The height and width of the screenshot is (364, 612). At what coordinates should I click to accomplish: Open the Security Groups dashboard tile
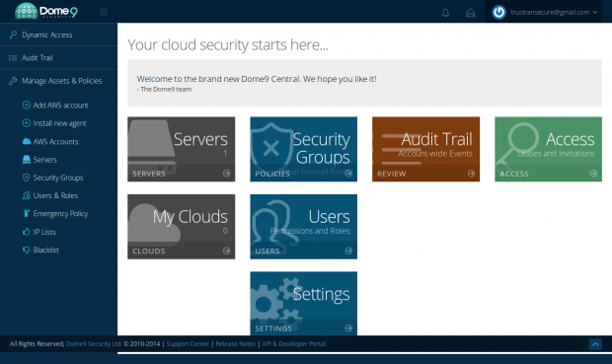tap(304, 149)
